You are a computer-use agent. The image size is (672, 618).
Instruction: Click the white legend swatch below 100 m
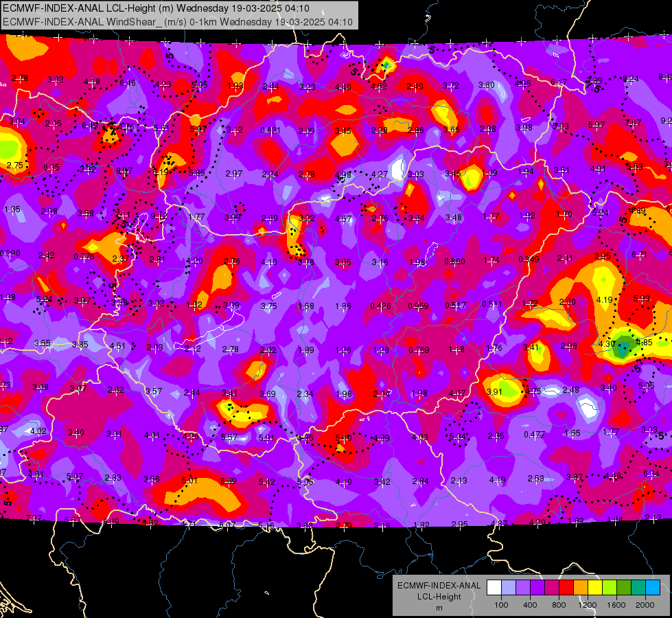pos(494,588)
